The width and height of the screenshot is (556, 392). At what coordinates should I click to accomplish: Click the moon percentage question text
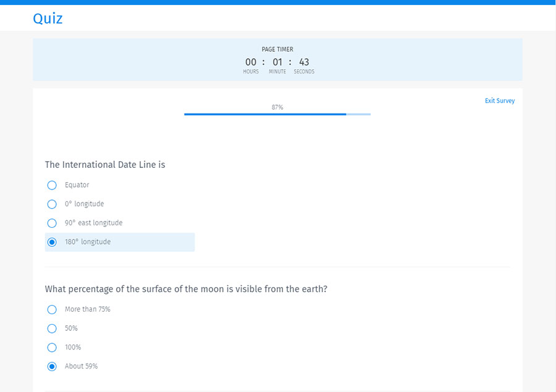pos(186,289)
